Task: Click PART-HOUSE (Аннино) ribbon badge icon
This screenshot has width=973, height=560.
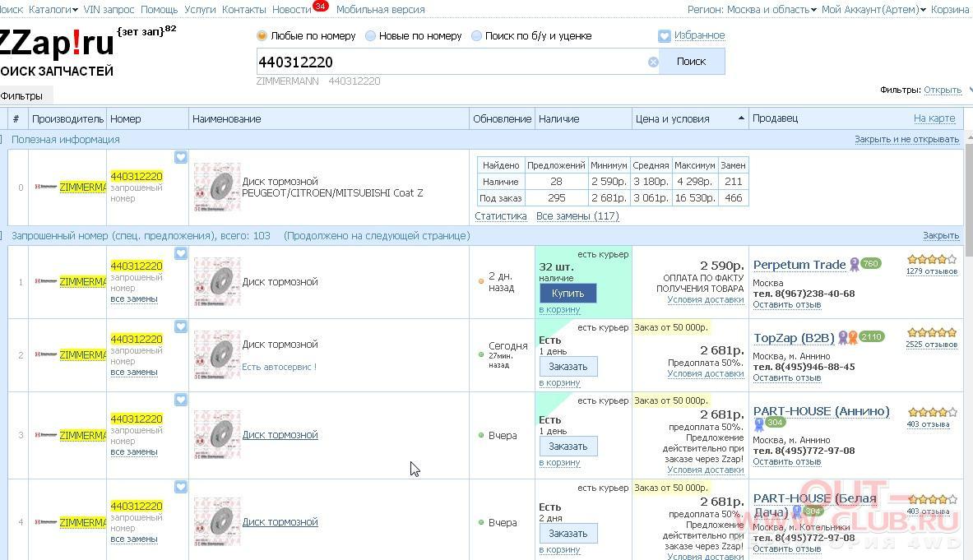Action: point(759,425)
